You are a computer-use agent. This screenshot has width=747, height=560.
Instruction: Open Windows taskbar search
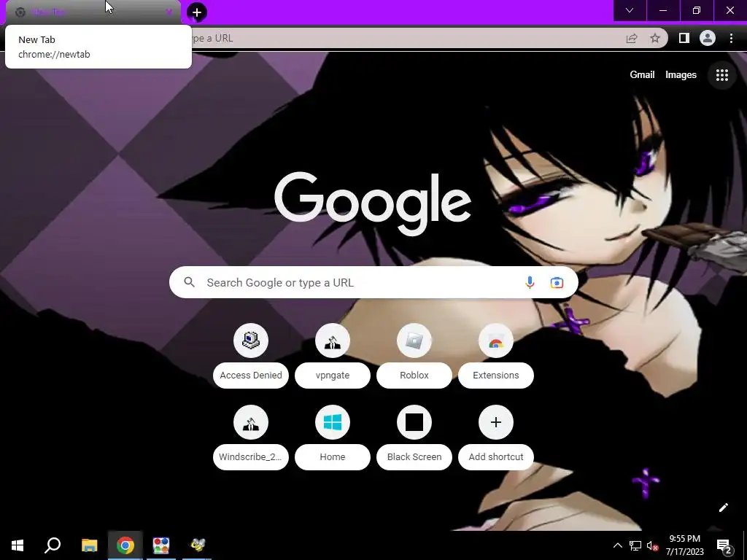coord(53,545)
